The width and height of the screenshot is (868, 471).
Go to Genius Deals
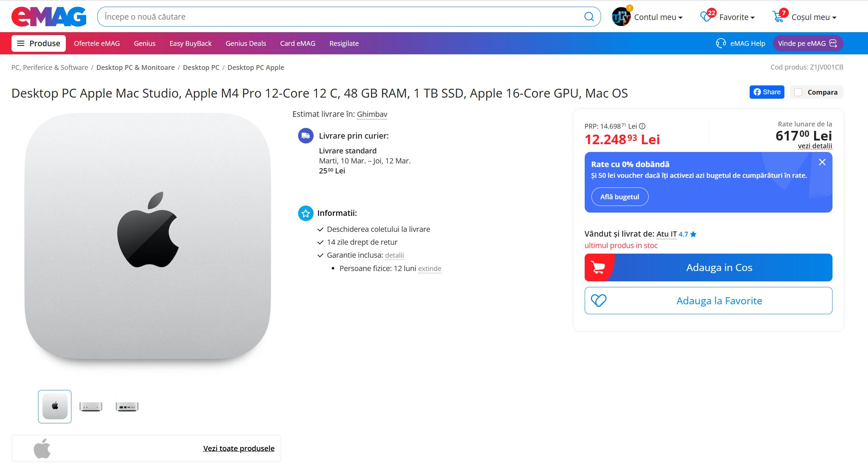pos(246,43)
